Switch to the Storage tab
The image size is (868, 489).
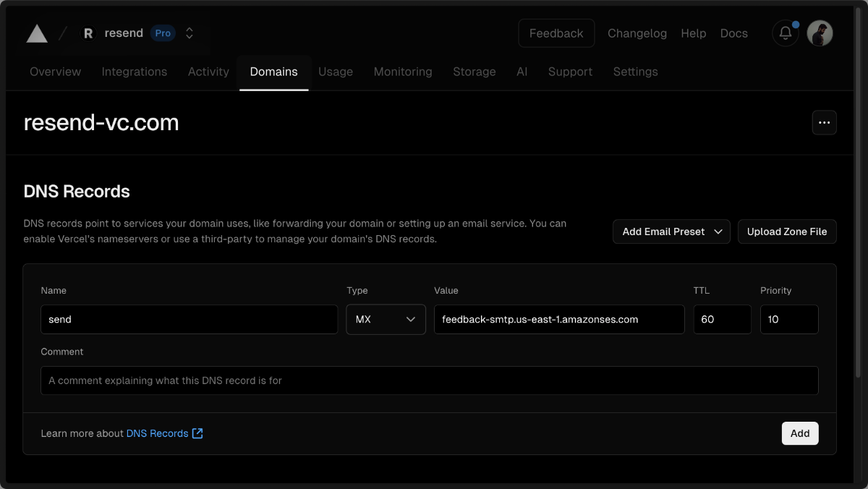click(475, 72)
